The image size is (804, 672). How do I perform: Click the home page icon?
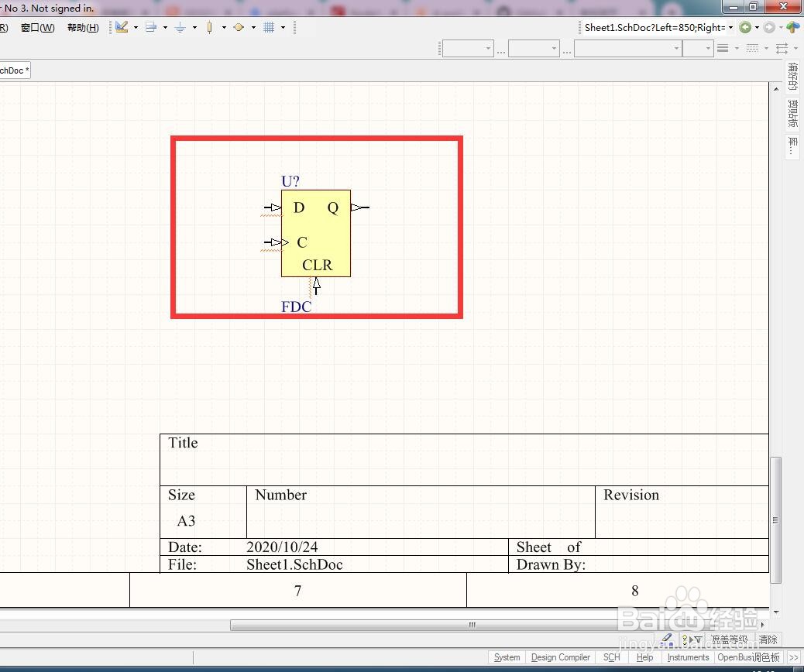(x=792, y=27)
